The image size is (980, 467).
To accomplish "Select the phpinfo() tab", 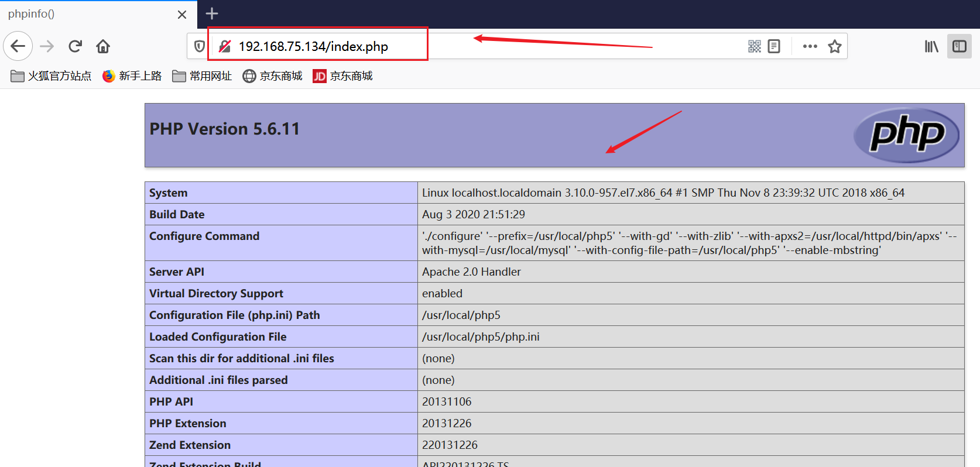I will [98, 14].
